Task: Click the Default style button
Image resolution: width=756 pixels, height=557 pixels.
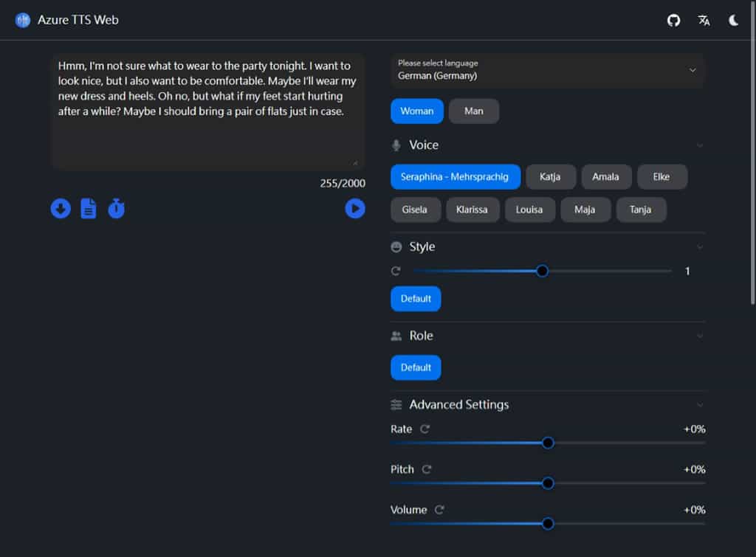Action: click(416, 299)
